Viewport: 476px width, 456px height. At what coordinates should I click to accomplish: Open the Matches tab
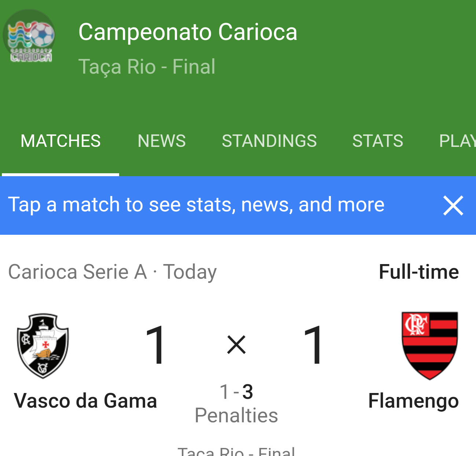60,141
